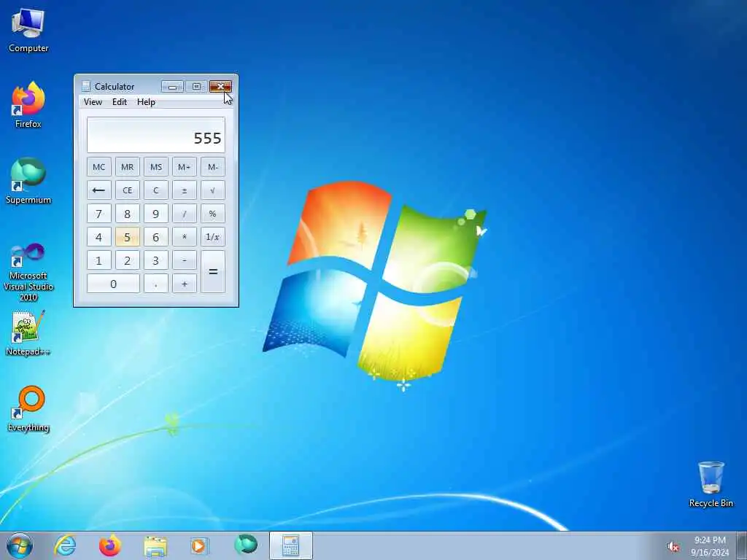The height and width of the screenshot is (560, 747).
Task: Click the MR memory recall button
Action: tap(128, 167)
